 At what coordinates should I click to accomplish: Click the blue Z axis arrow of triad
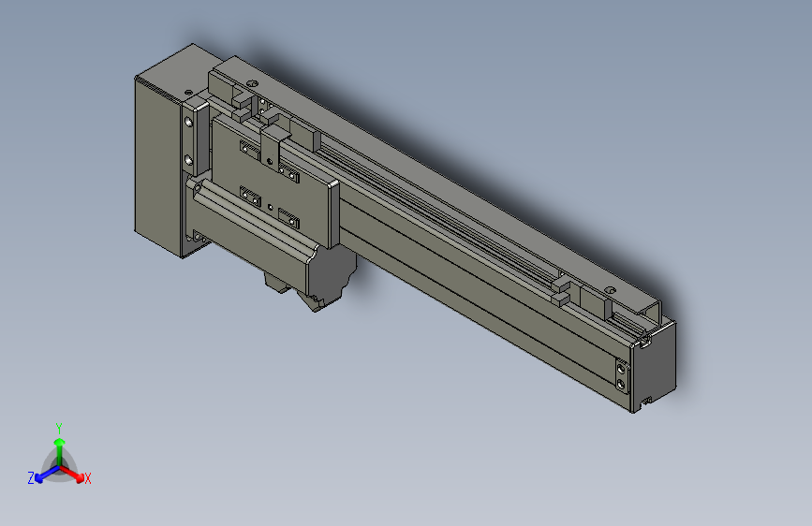tap(48, 475)
